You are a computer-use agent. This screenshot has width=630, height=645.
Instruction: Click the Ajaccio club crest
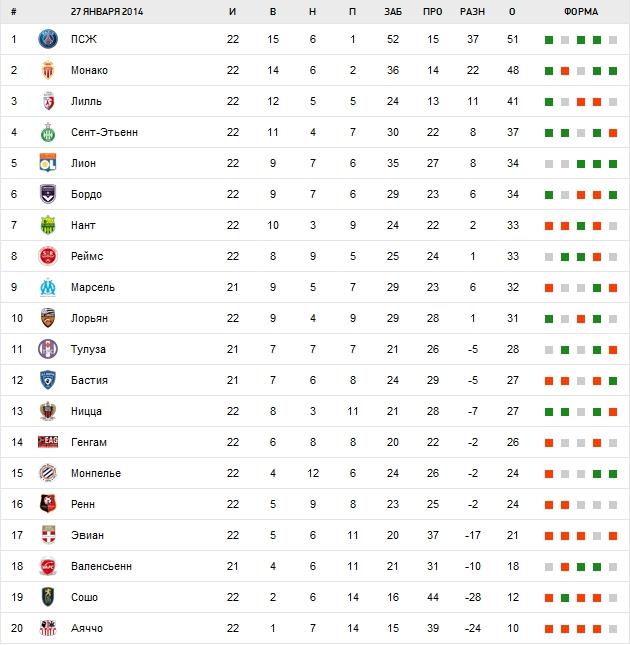point(47,629)
